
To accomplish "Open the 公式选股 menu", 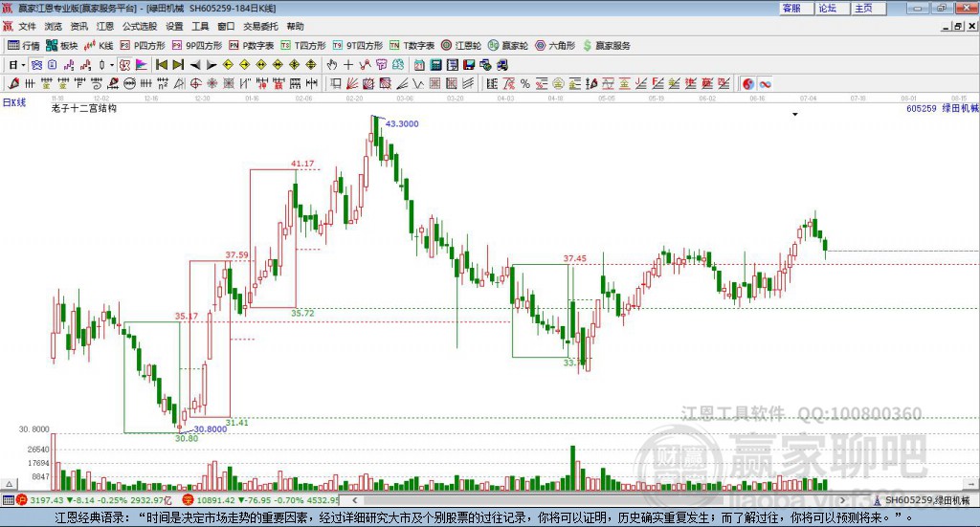I will pyautogui.click(x=140, y=26).
